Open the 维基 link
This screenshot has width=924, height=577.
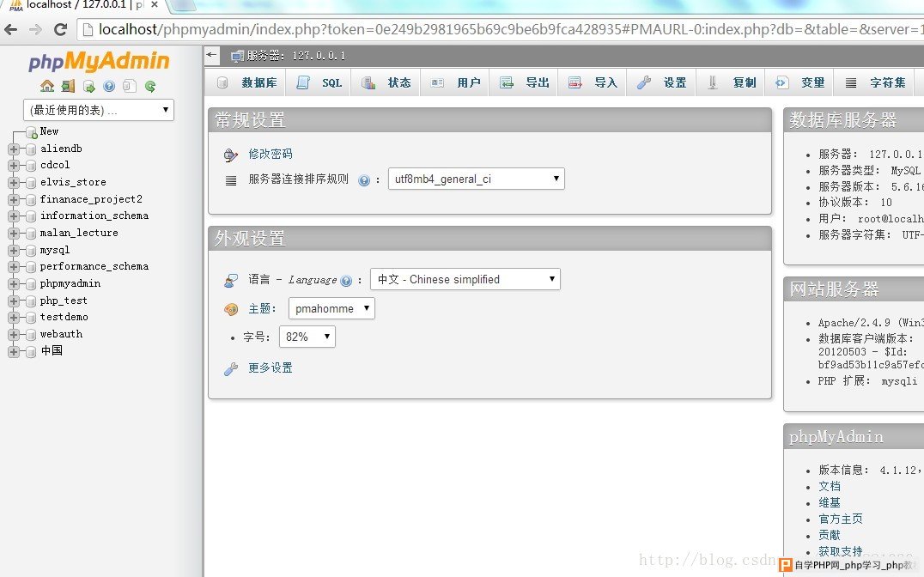coord(830,503)
